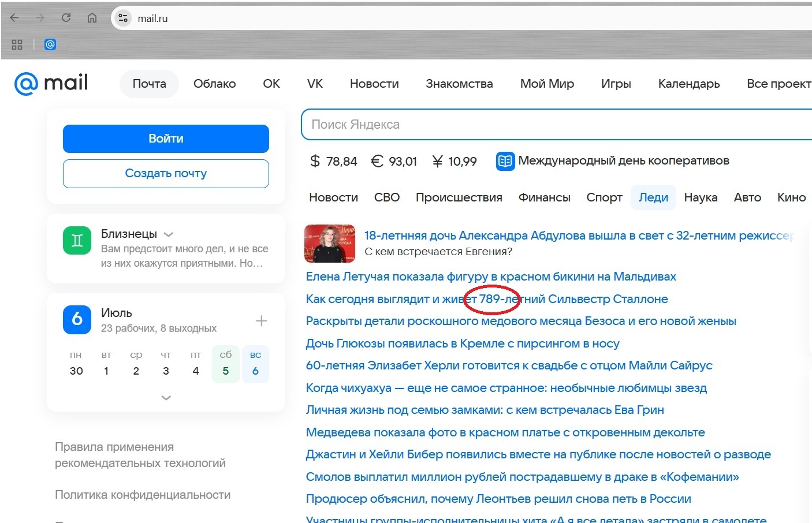Click the Войти button
812x523 pixels.
tap(166, 139)
